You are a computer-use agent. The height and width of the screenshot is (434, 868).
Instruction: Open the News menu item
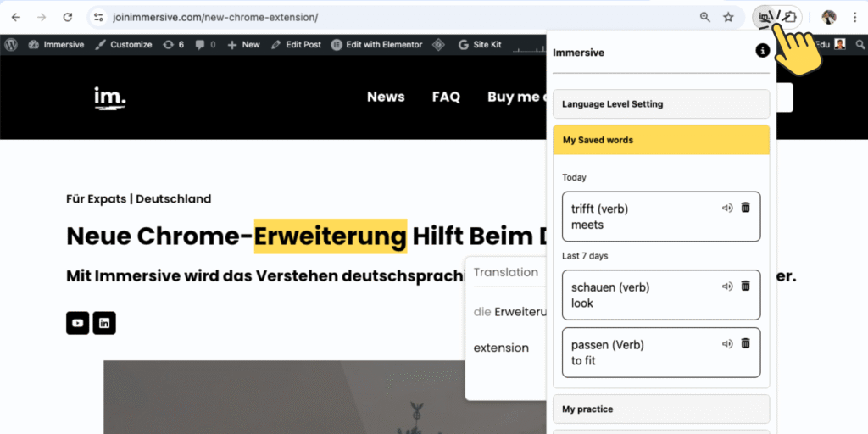386,97
